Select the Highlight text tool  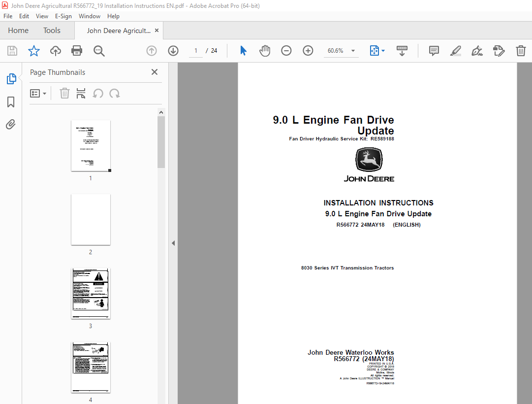(456, 51)
